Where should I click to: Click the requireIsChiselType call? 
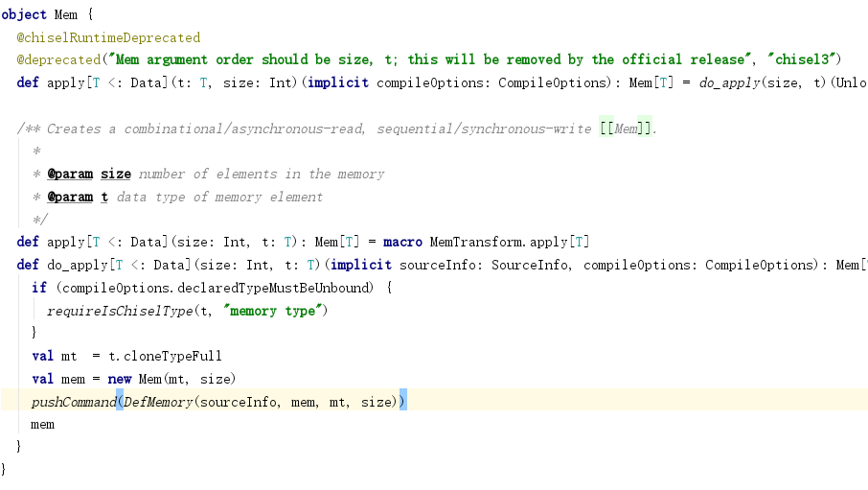click(120, 311)
